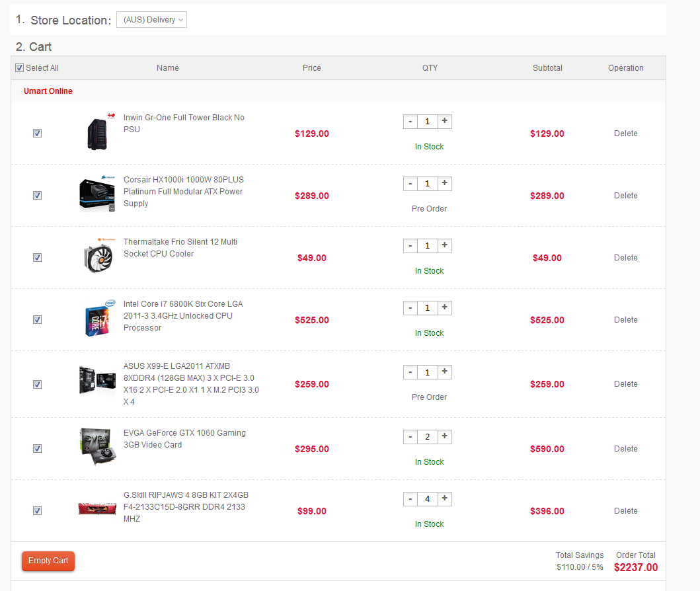Increase quantity of Corsair HX1000i power supply

[445, 184]
